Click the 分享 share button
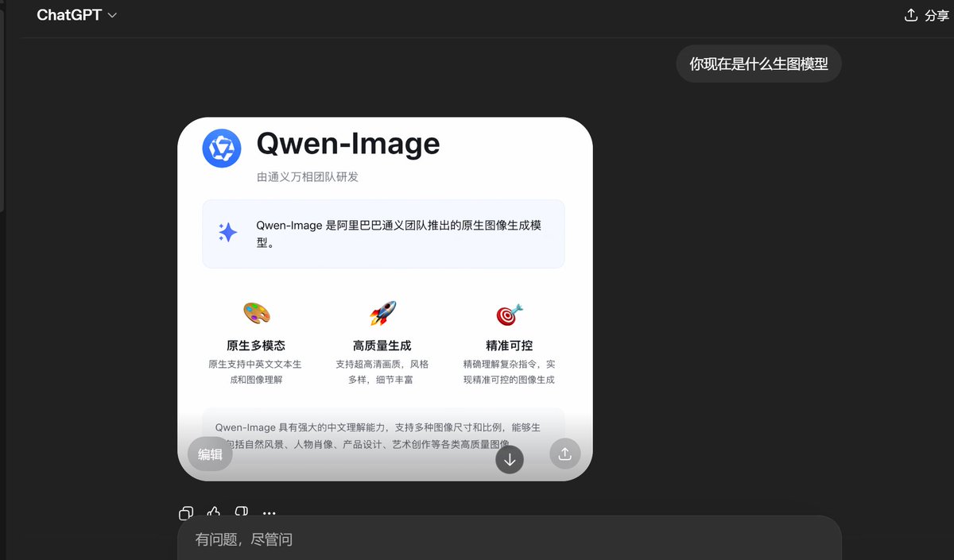The width and height of the screenshot is (954, 560). coord(927,15)
